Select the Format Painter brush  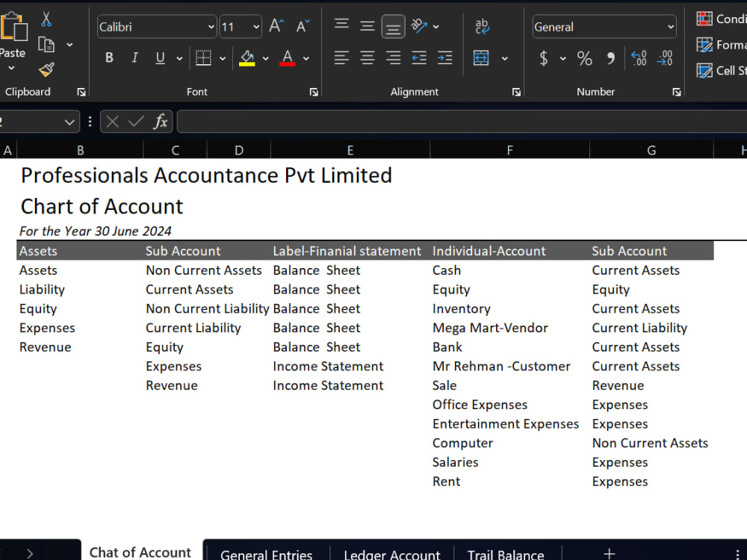point(46,70)
